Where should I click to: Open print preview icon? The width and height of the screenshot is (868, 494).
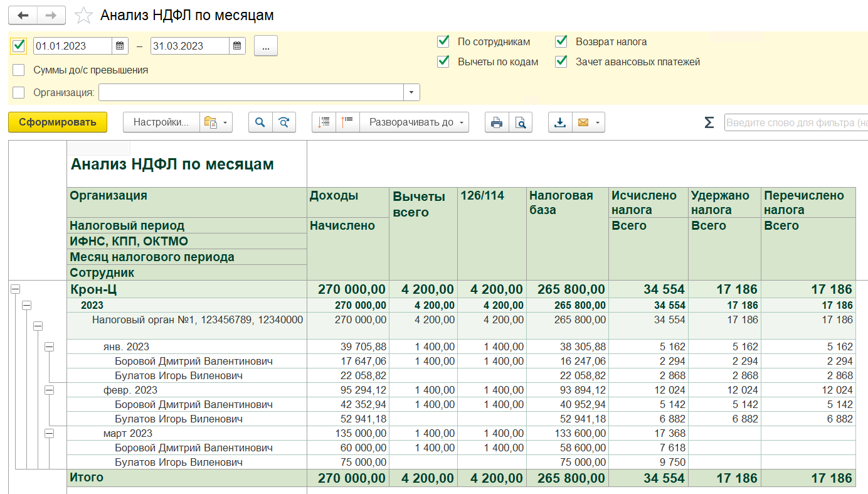(x=521, y=122)
